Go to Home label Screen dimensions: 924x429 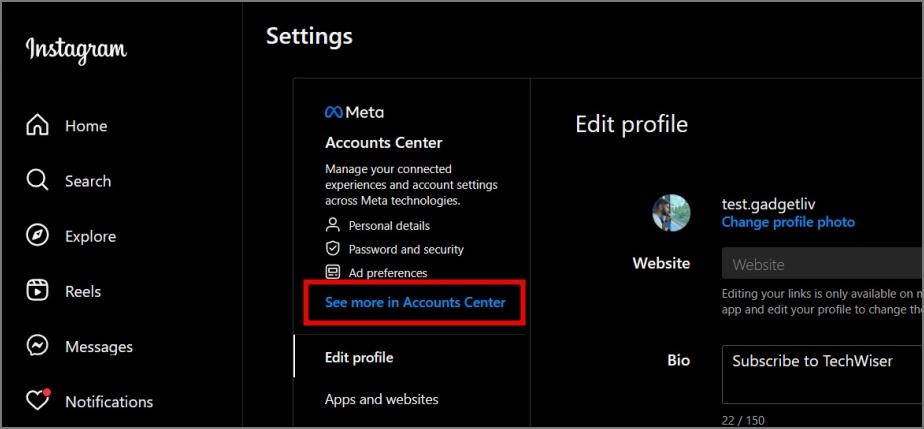click(86, 126)
